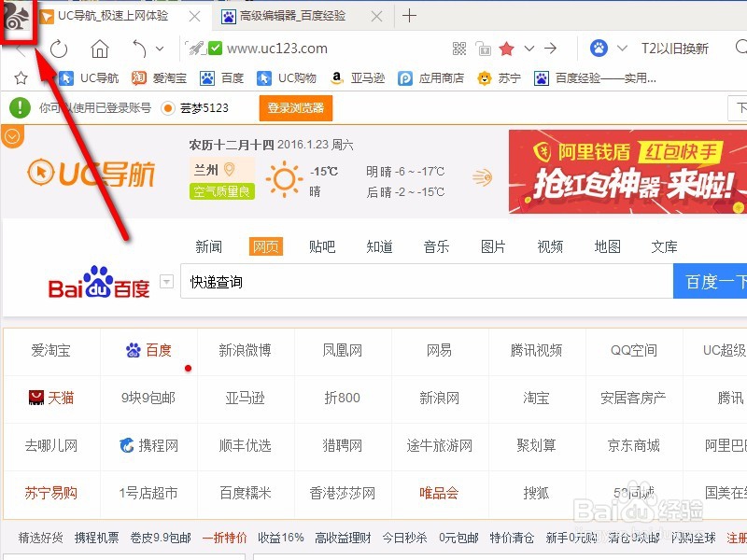The height and width of the screenshot is (560, 747).
Task: Select the 文库 search category
Action: pos(664,246)
